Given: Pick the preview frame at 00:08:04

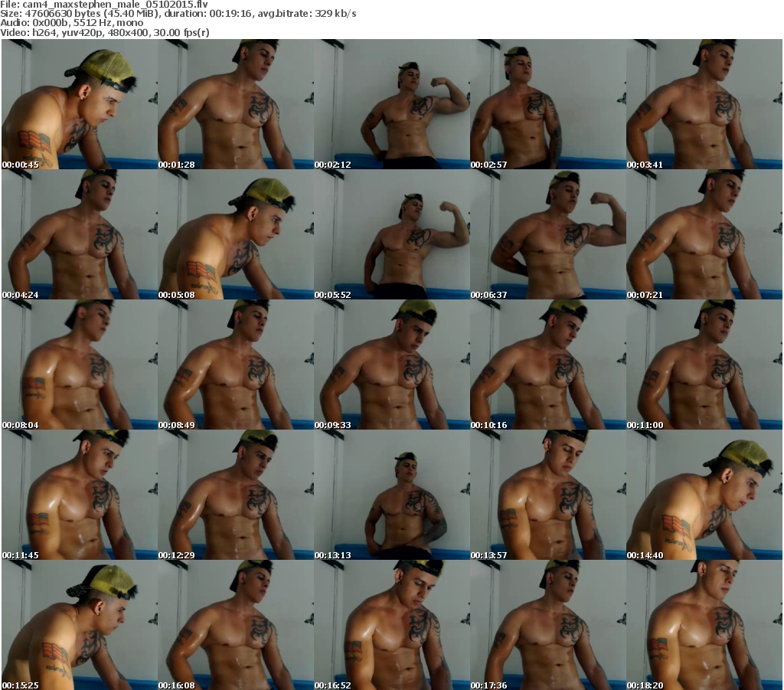Looking at the screenshot, I should coord(80,365).
